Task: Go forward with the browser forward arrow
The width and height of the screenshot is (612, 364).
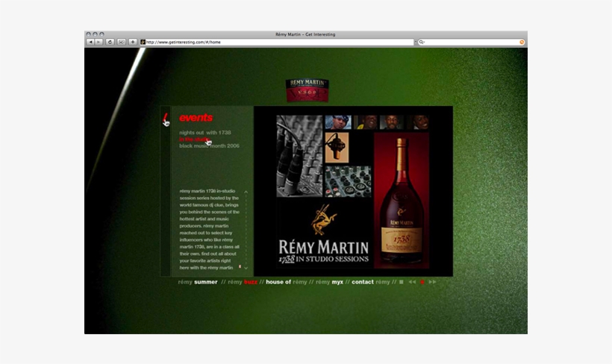Action: point(99,42)
